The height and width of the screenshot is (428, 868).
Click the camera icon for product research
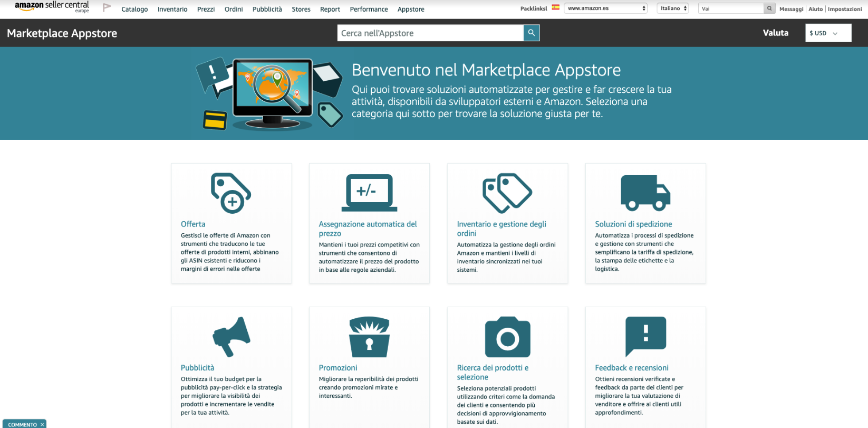pos(507,337)
